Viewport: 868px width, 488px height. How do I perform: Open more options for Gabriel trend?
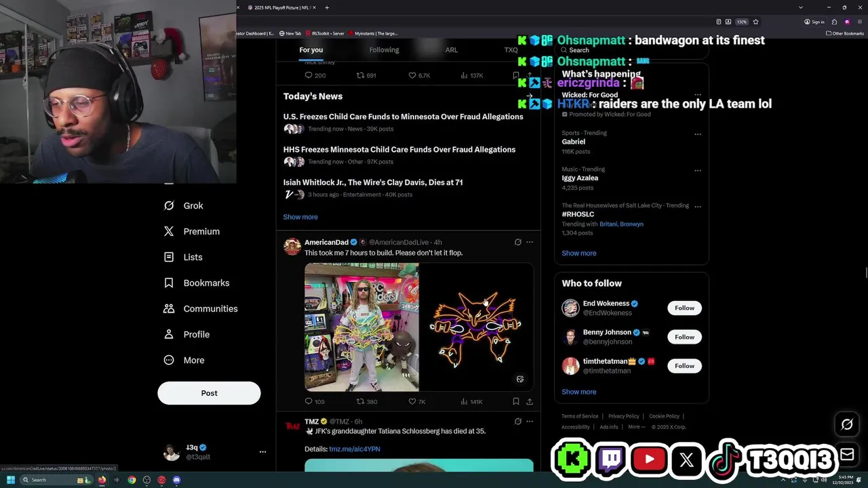[x=697, y=134]
